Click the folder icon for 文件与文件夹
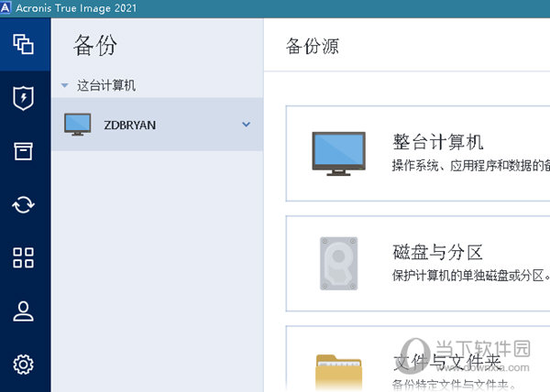This screenshot has width=550, height=392. pyautogui.click(x=338, y=370)
